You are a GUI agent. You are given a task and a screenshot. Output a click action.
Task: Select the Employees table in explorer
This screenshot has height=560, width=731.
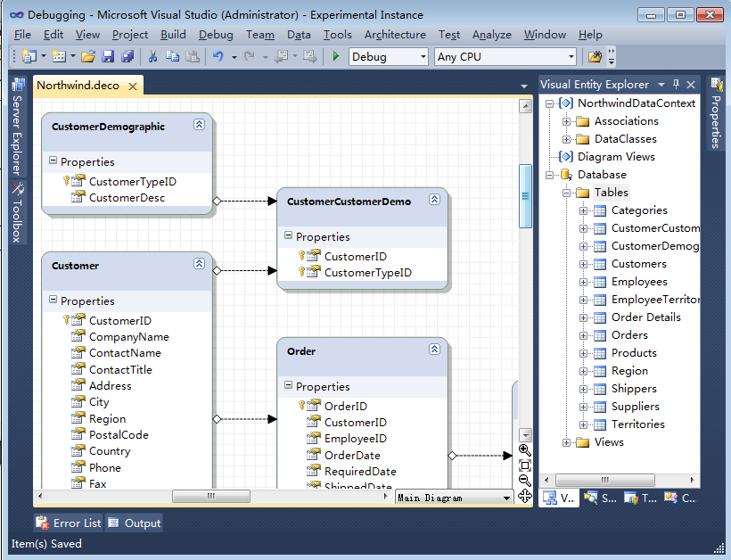639,282
